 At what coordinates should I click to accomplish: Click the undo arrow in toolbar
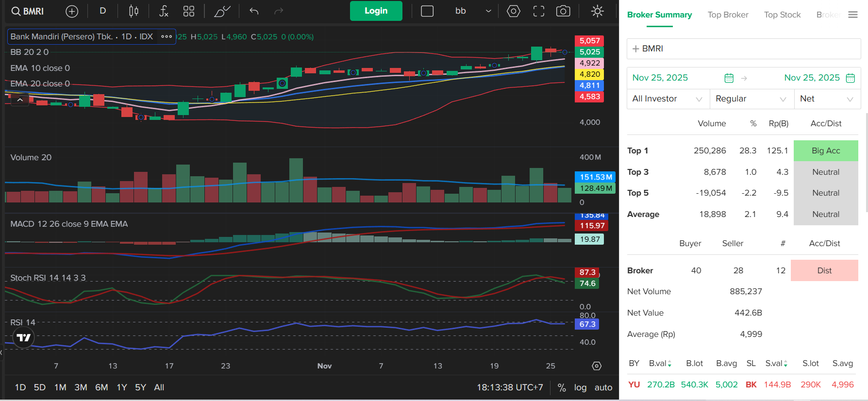coord(254,11)
